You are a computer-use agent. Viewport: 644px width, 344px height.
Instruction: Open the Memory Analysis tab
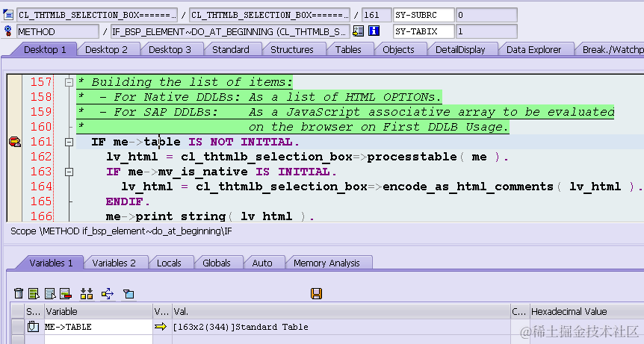tap(326, 263)
